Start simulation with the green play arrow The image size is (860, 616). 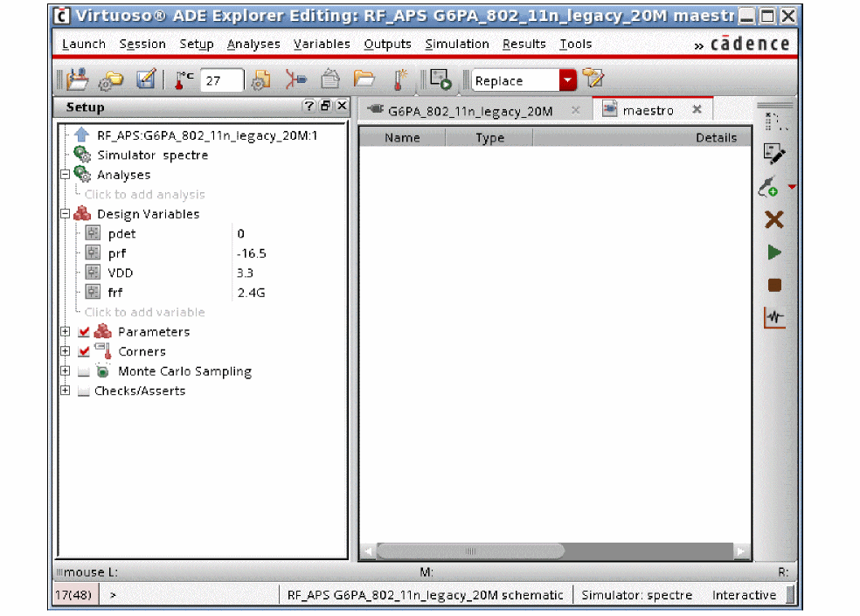[x=773, y=253]
